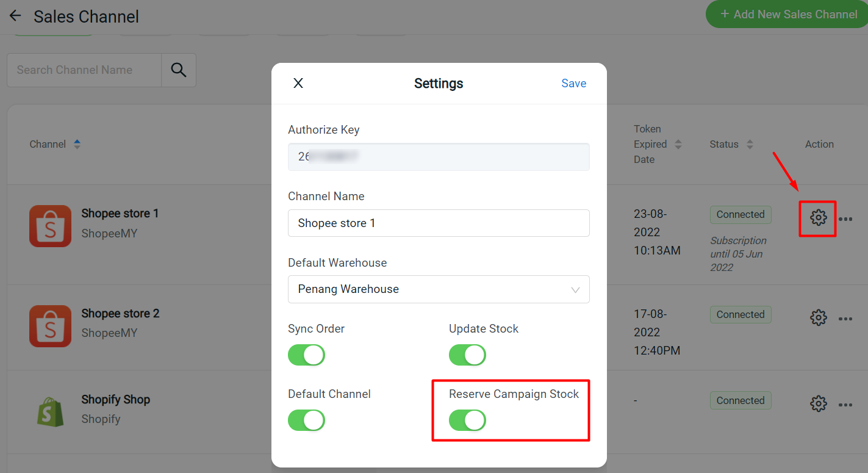Sort the table by Status column
The image size is (868, 473).
750,145
